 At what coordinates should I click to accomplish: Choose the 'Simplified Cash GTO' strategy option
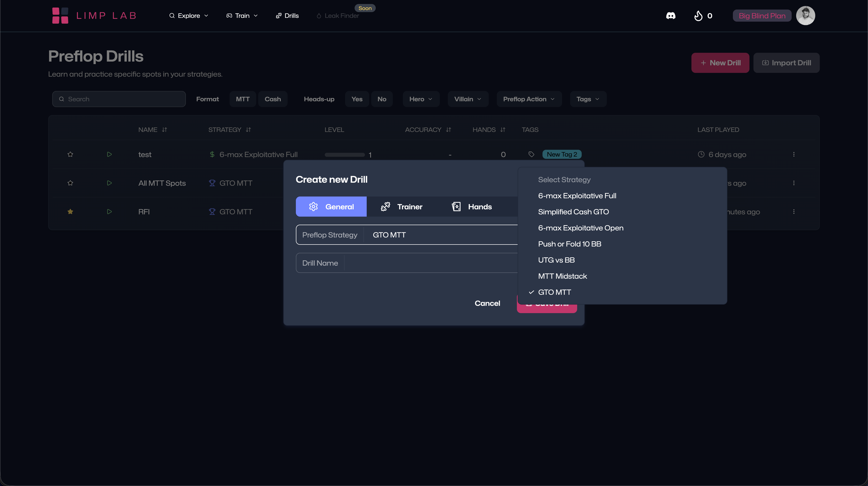tap(573, 212)
